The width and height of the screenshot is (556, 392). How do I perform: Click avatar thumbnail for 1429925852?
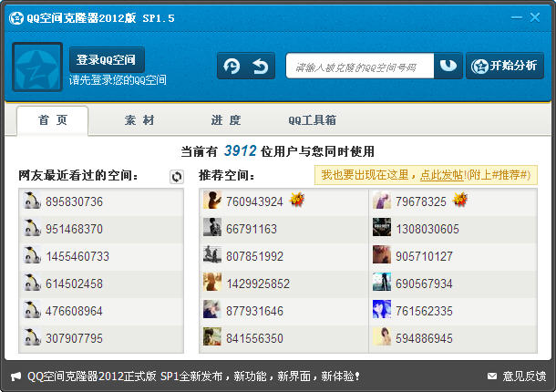[x=212, y=282]
